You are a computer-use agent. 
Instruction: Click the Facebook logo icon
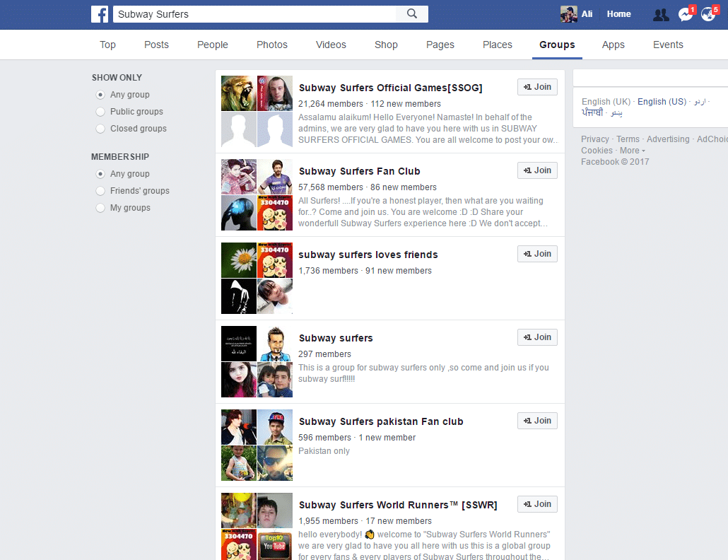pos(100,14)
